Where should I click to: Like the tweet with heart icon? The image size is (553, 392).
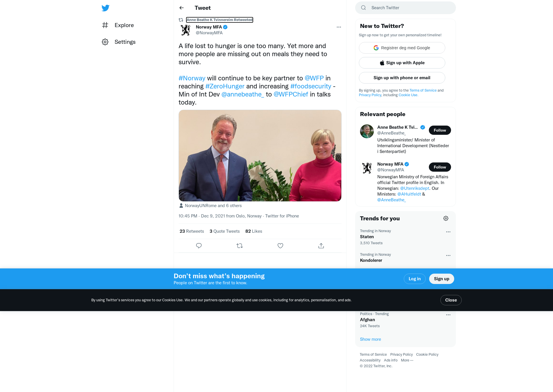[x=280, y=246]
